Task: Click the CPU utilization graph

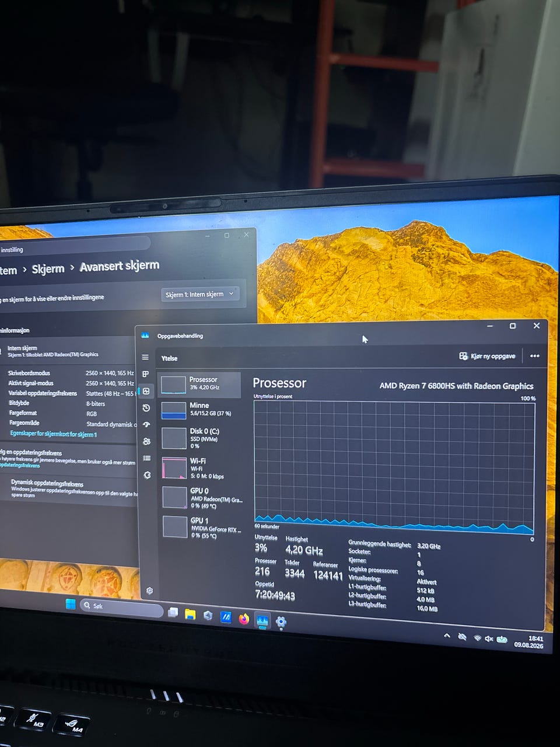Action: [x=394, y=468]
